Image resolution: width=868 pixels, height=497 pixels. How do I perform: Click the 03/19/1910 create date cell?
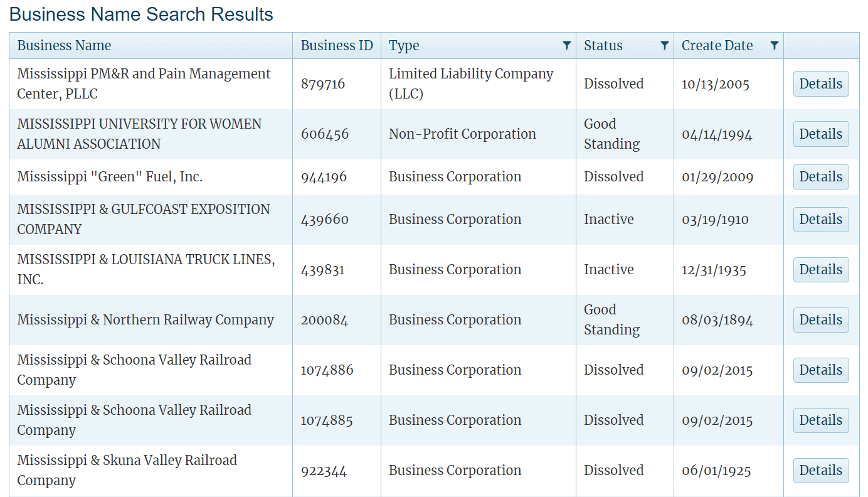715,220
